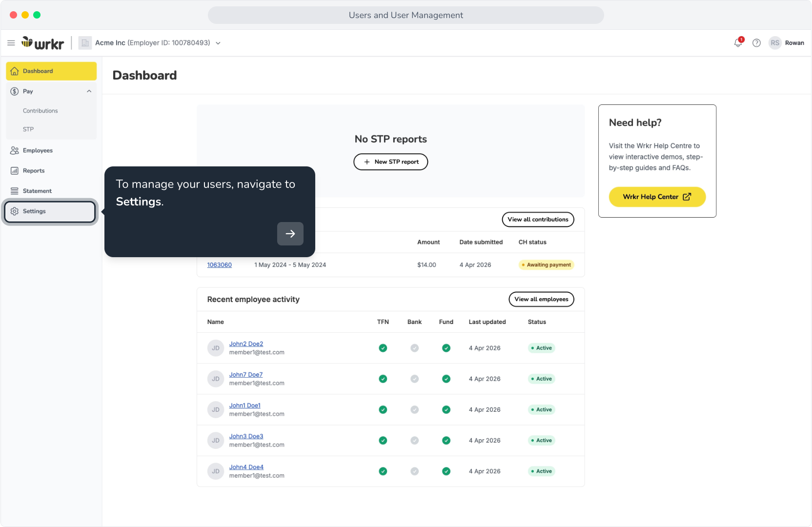Image resolution: width=812 pixels, height=527 pixels.
Task: Click John2 Doe2's JD avatar
Action: coord(216,348)
